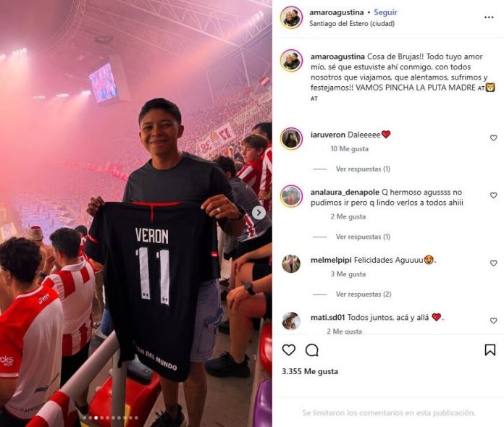Expand replies under analaura_denapole's comment
Screen dimensions: 504x427
tap(363, 237)
